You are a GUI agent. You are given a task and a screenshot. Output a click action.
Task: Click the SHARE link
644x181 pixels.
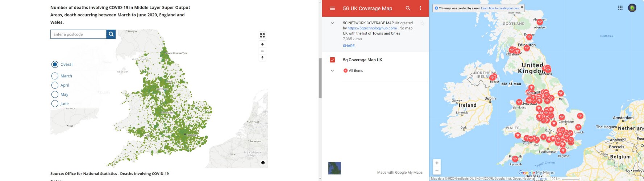point(349,46)
